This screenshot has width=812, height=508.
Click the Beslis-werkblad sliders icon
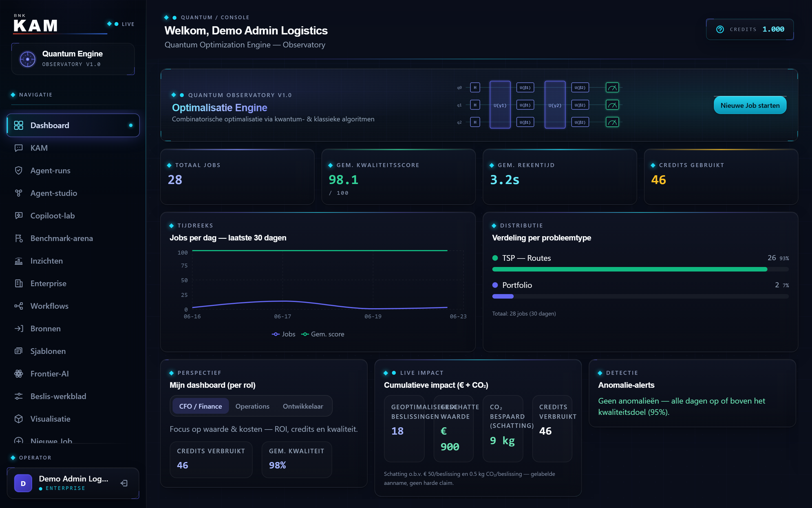tap(18, 396)
